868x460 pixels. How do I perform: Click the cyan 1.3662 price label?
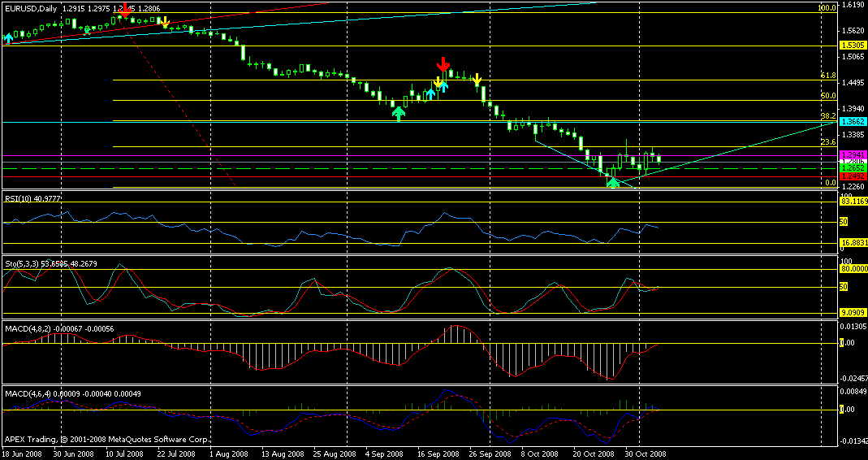coord(853,121)
